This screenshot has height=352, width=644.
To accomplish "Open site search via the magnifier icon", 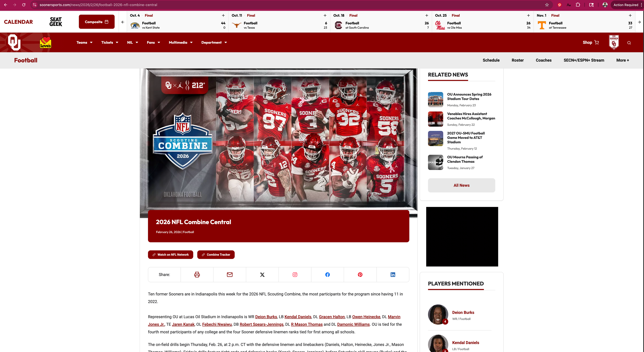I will (x=629, y=43).
